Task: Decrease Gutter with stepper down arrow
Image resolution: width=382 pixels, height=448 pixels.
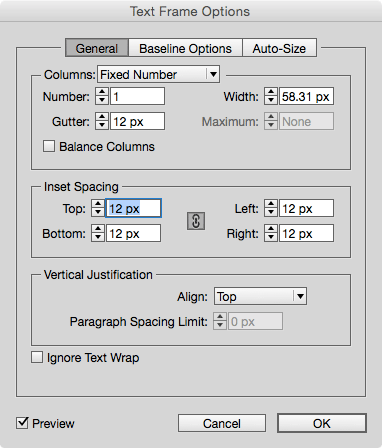Action: click(102, 125)
